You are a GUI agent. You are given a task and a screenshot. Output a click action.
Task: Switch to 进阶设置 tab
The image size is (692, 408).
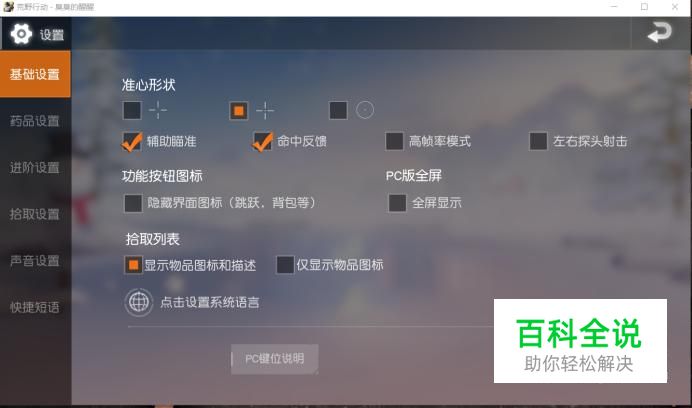pyautogui.click(x=35, y=168)
